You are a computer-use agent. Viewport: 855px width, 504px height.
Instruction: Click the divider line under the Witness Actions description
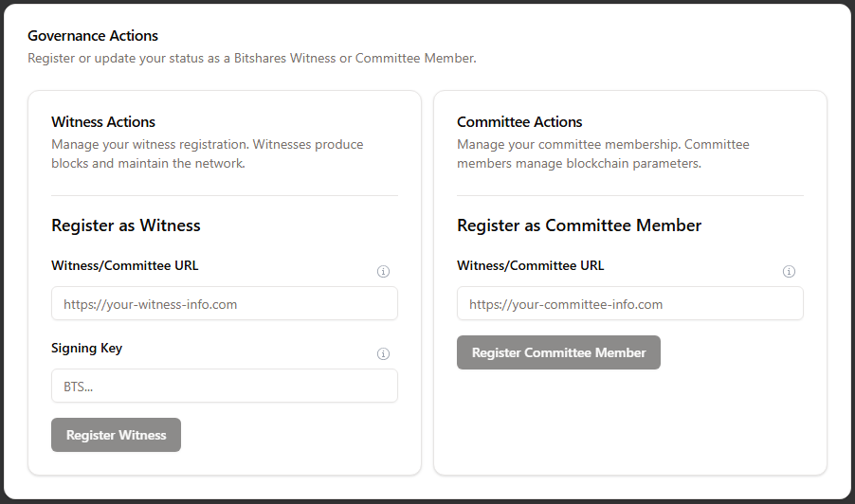(225, 195)
